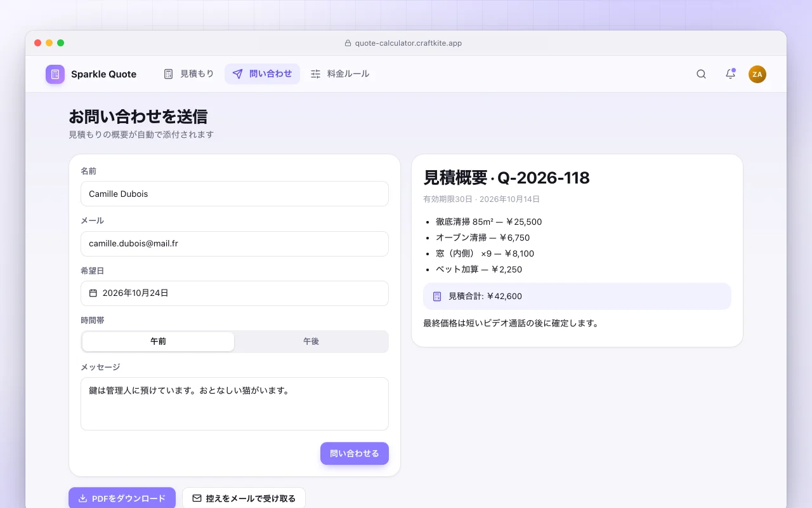This screenshot has height=508, width=812.
Task: Click 控えをメールで受け取る button
Action: 244,498
